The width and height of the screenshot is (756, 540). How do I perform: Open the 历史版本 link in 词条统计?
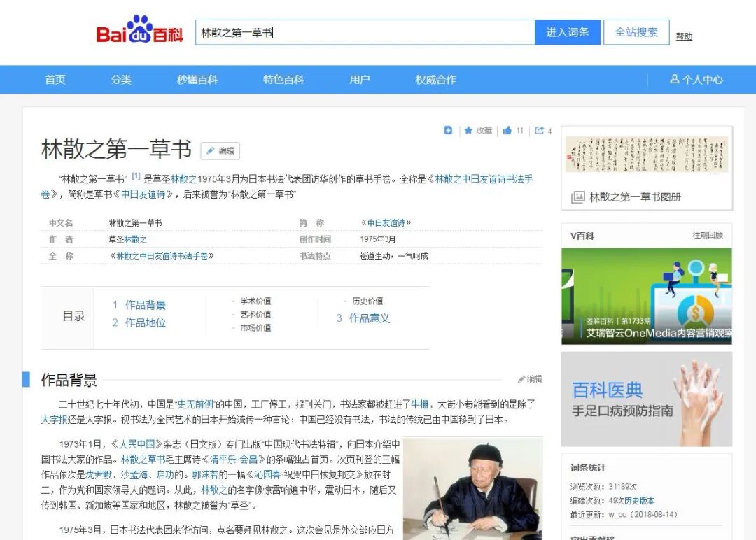click(639, 501)
